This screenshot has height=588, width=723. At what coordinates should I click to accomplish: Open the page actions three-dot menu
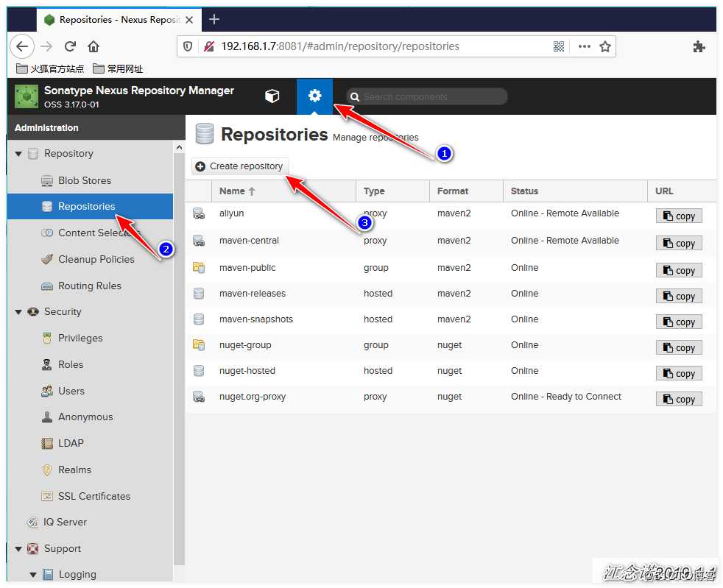click(x=584, y=46)
